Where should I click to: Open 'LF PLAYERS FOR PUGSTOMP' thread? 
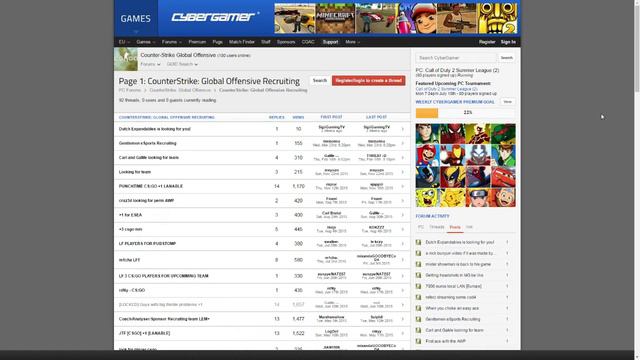pyautogui.click(x=147, y=244)
